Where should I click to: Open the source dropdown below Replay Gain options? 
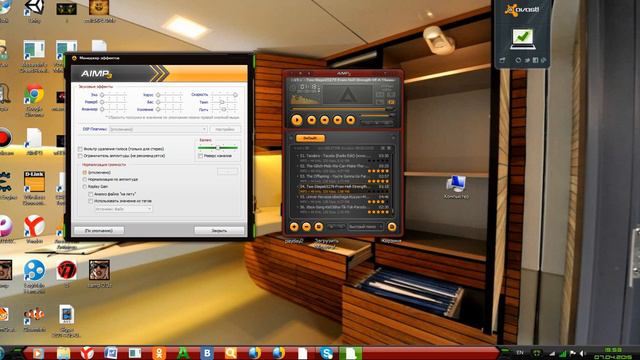coord(124,209)
